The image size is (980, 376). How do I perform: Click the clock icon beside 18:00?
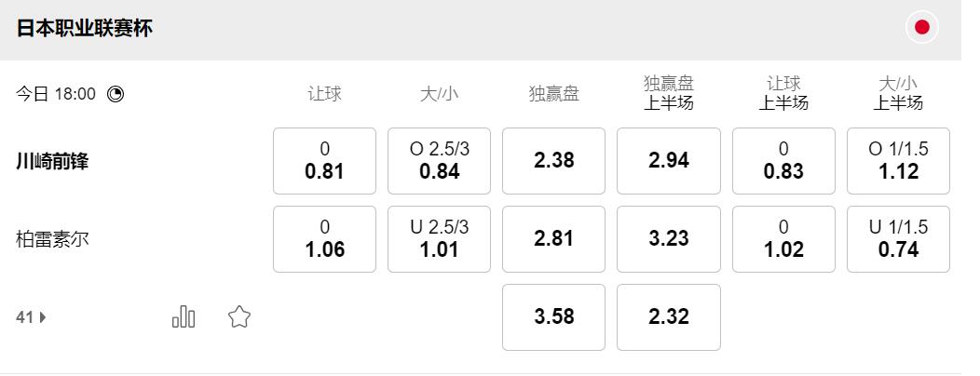click(116, 94)
